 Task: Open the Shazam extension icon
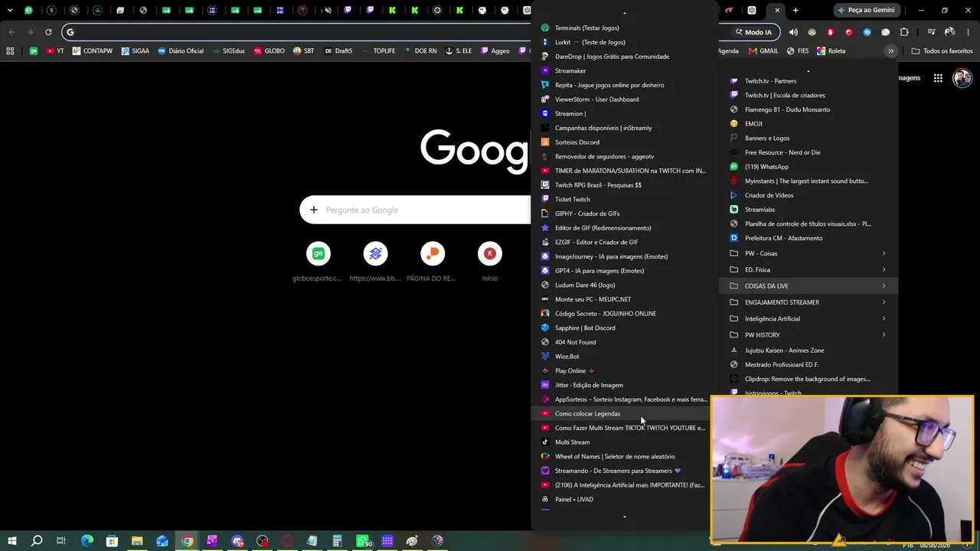tap(867, 32)
